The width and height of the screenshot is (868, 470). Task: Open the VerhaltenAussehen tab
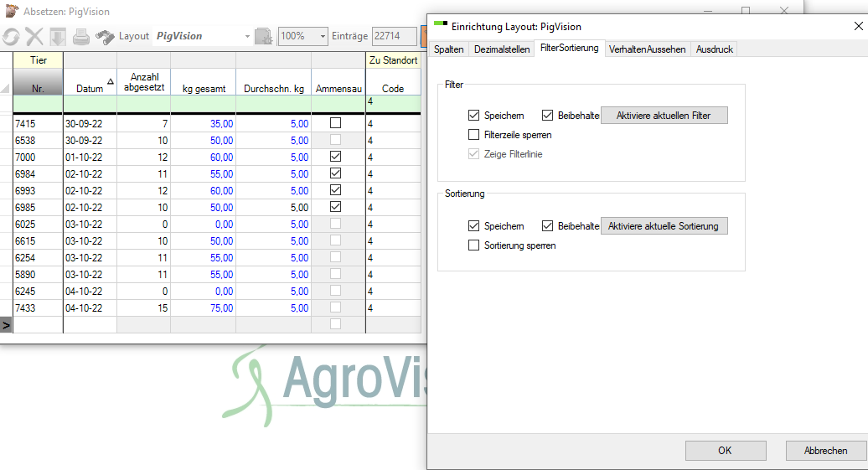[647, 49]
